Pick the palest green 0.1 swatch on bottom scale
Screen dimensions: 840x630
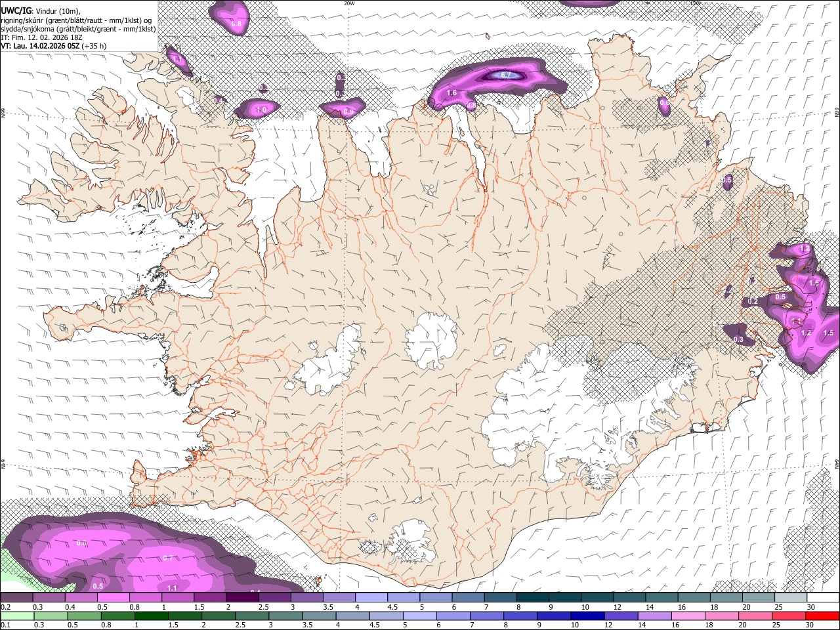[x=17, y=616]
